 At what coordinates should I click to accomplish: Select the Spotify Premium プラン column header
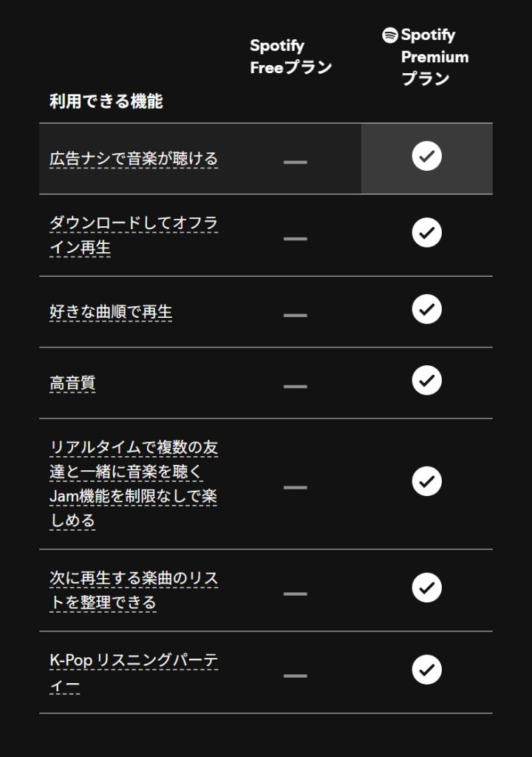[426, 56]
